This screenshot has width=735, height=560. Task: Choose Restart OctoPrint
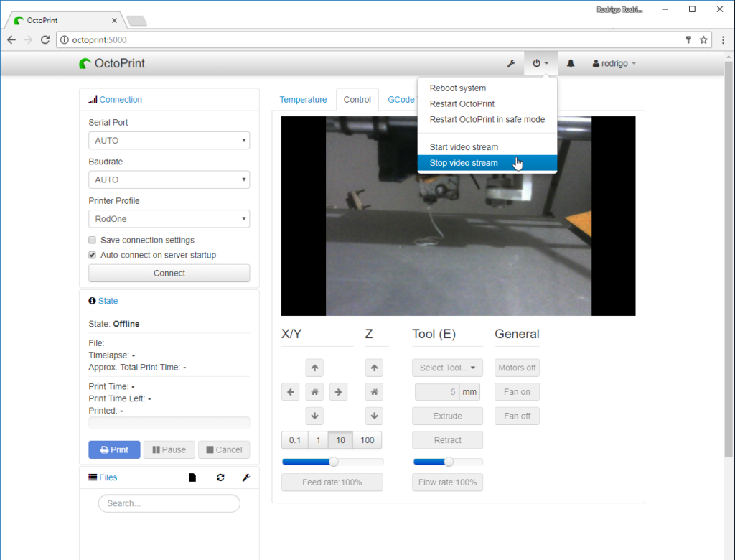487,103
